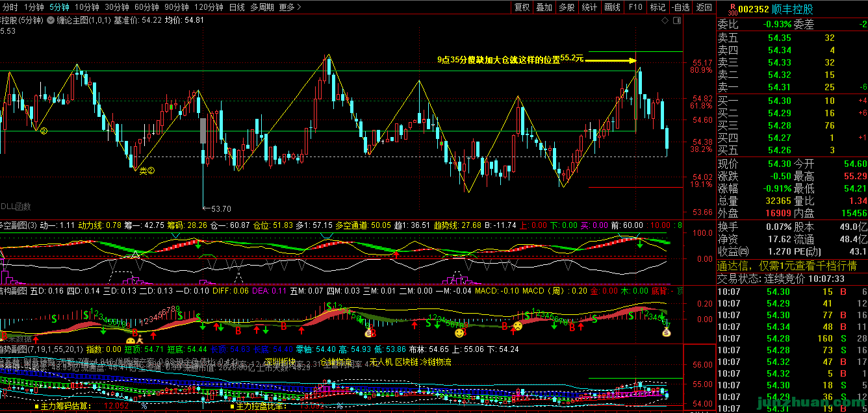Image resolution: width=868 pixels, height=413 pixels.
Task: Select the 10分钟 period tab
Action: pyautogui.click(x=86, y=7)
